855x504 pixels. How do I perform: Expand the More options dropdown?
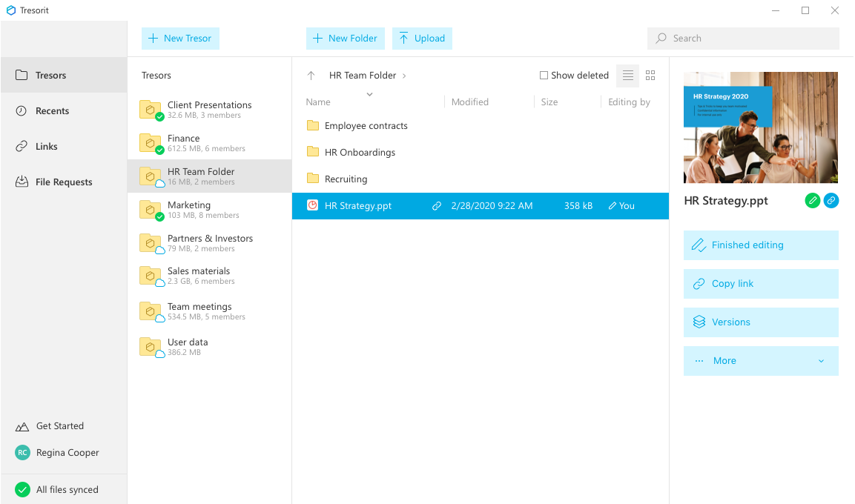pyautogui.click(x=761, y=361)
